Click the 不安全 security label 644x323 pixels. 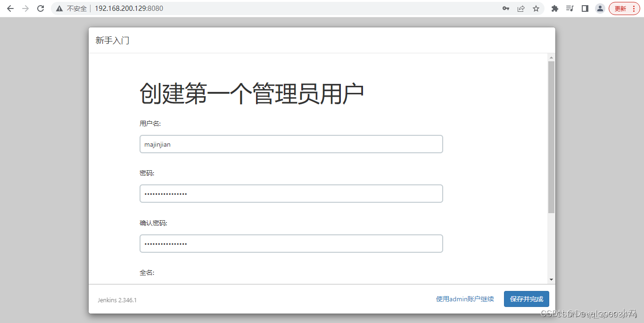[x=77, y=8]
